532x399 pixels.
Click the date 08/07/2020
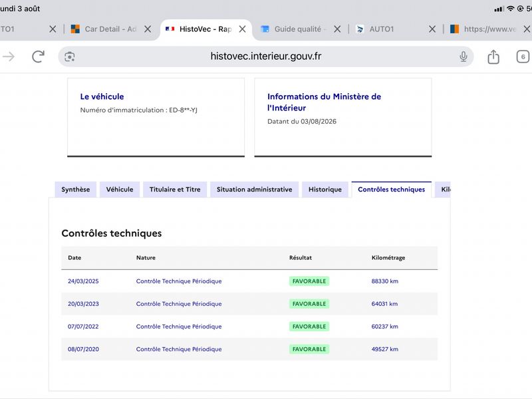[x=83, y=349]
